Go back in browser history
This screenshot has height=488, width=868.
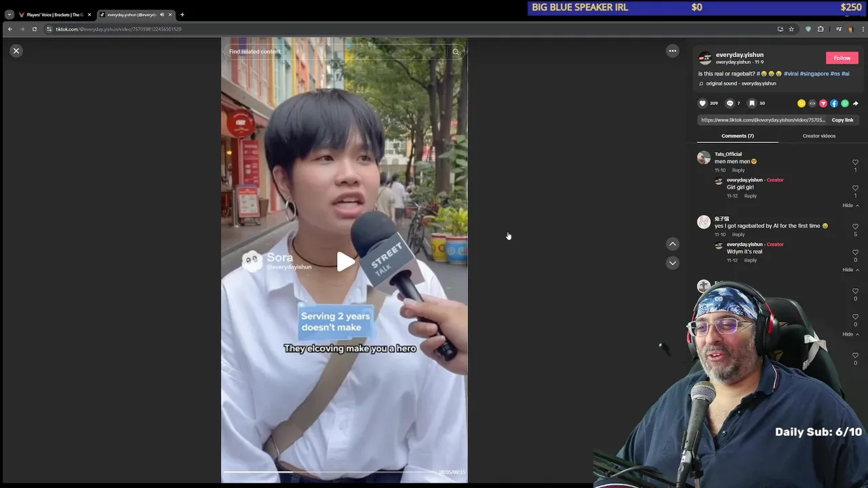click(9, 29)
